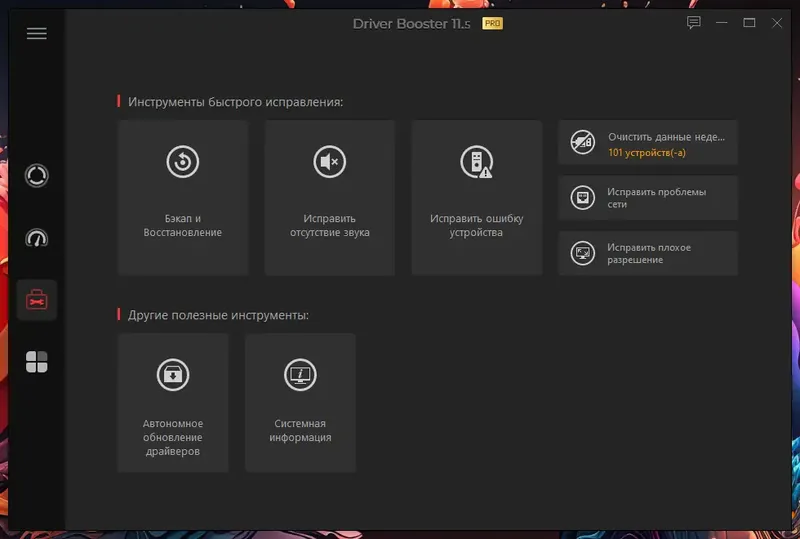Image resolution: width=800 pixels, height=539 pixels.
Task: Click the unplugged device data cleanup icon
Action: [x=583, y=142]
